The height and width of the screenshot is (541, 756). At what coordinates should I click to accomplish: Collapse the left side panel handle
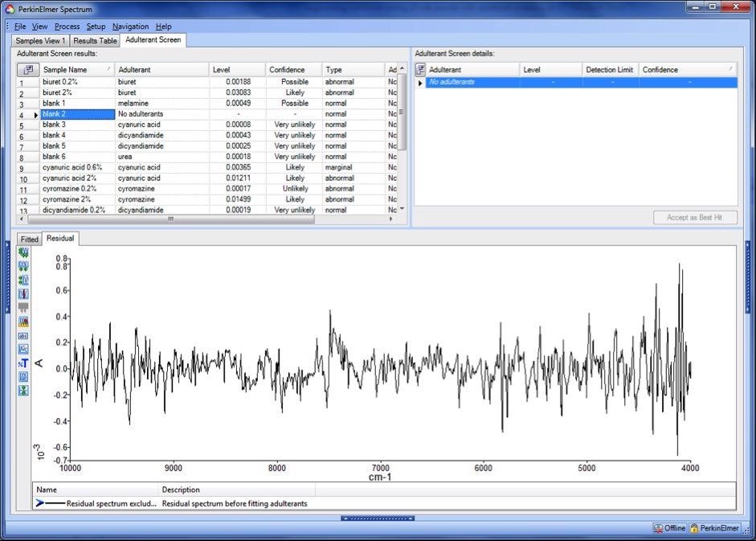[7, 278]
